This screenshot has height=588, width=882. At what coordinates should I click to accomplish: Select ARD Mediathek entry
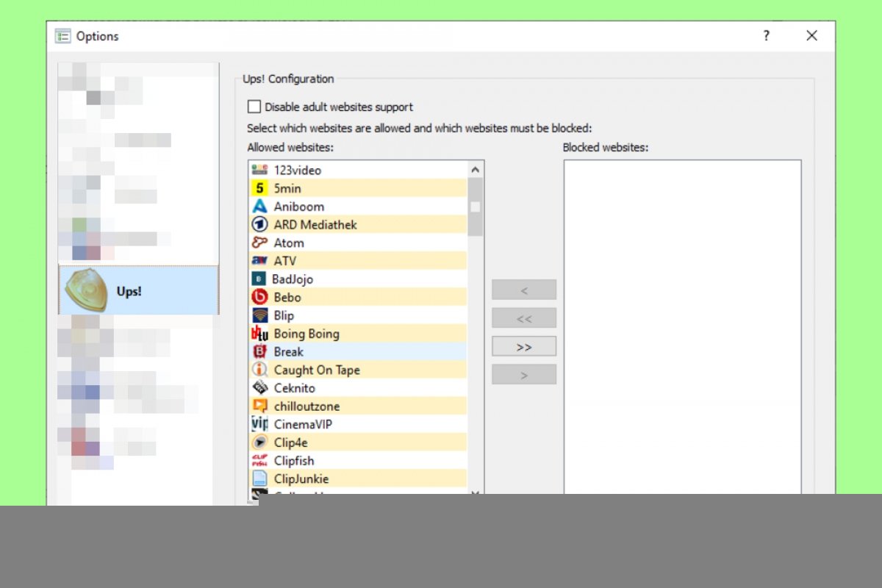pos(358,224)
